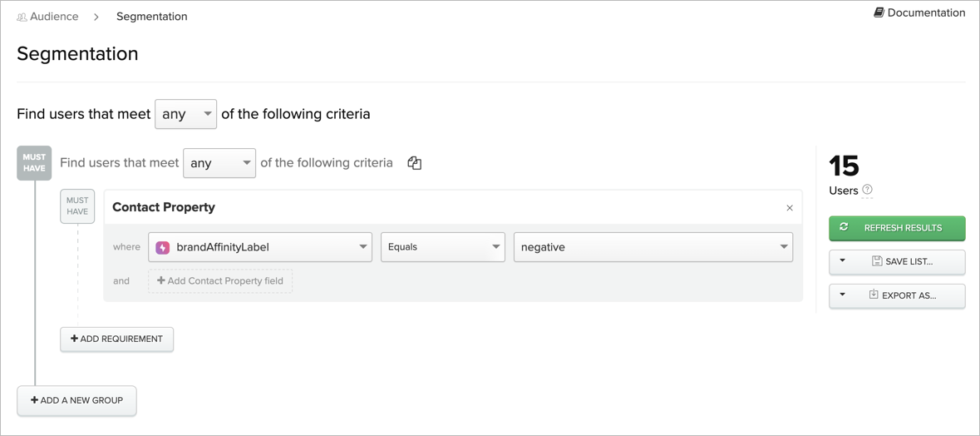Click the 15 users count
This screenshot has width=980, height=436.
click(844, 166)
